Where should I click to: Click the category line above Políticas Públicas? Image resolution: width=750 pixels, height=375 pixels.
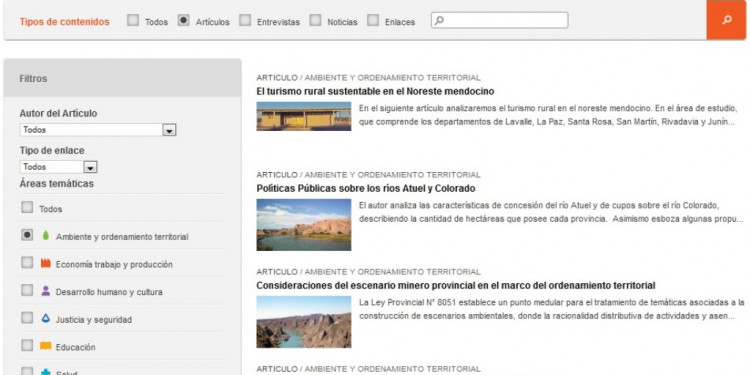coord(368,175)
